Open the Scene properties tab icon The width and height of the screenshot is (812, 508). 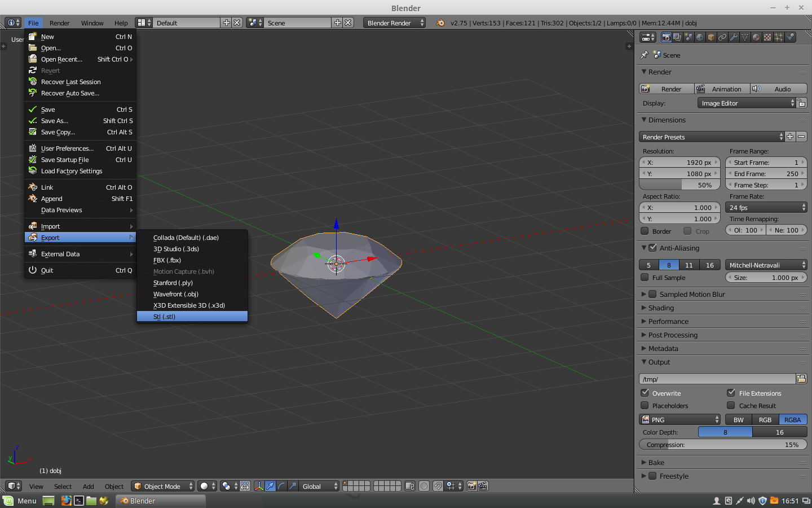tap(689, 37)
